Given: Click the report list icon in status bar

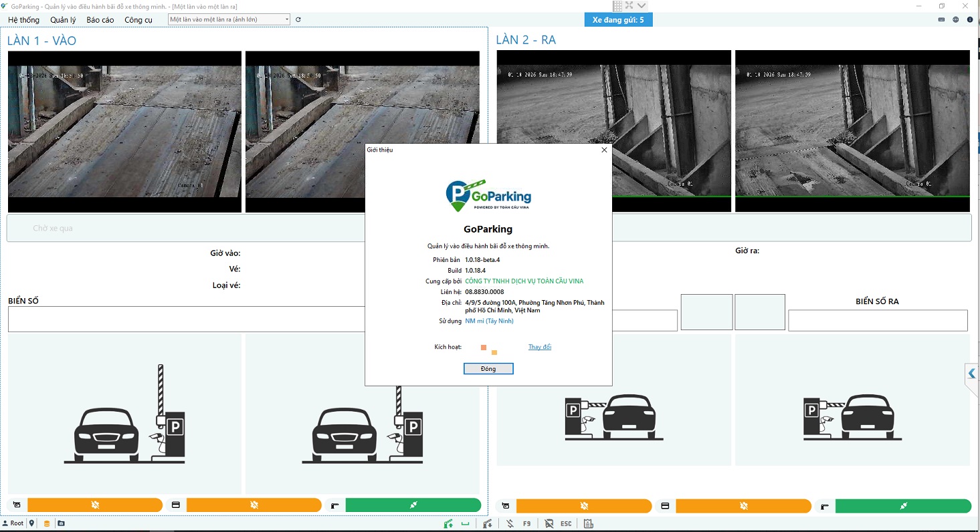Looking at the screenshot, I should 589,523.
